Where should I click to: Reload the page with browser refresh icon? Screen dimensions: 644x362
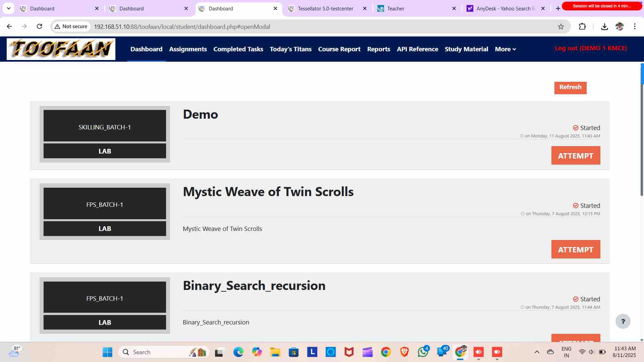[x=39, y=26]
